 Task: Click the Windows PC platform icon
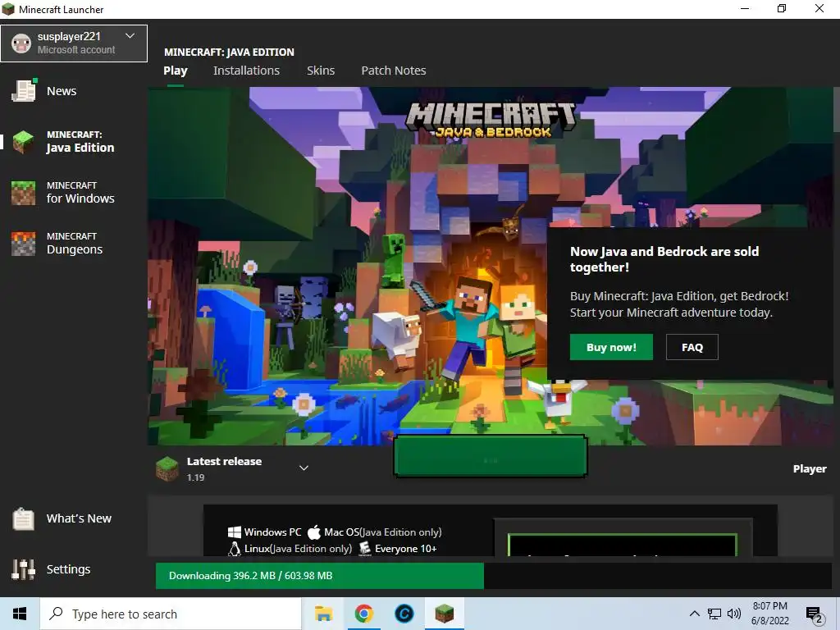tap(234, 532)
